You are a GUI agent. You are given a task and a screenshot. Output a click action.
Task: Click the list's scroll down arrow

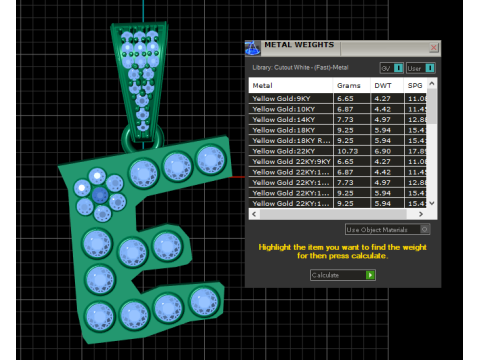click(x=432, y=203)
